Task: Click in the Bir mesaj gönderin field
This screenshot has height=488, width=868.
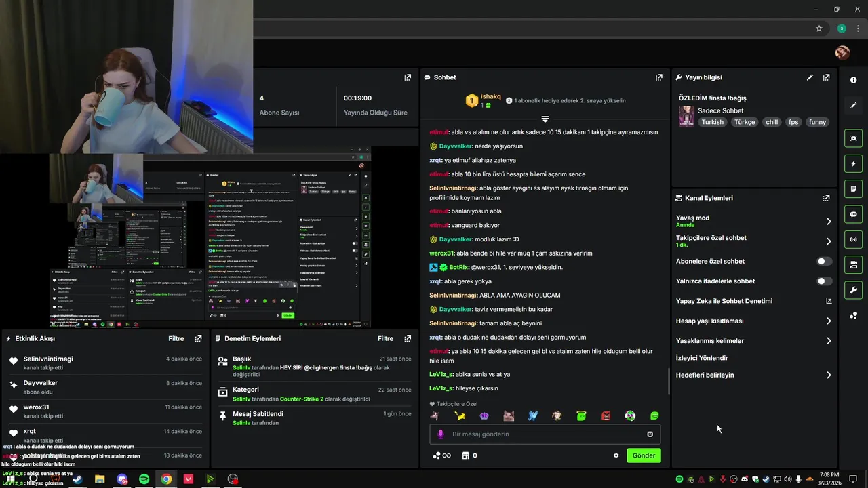Action: click(x=545, y=434)
